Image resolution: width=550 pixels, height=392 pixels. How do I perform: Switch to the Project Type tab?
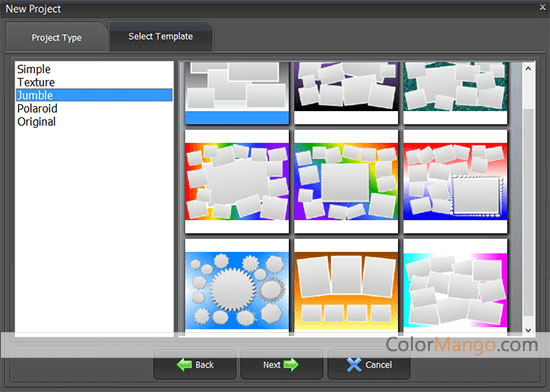tap(56, 38)
